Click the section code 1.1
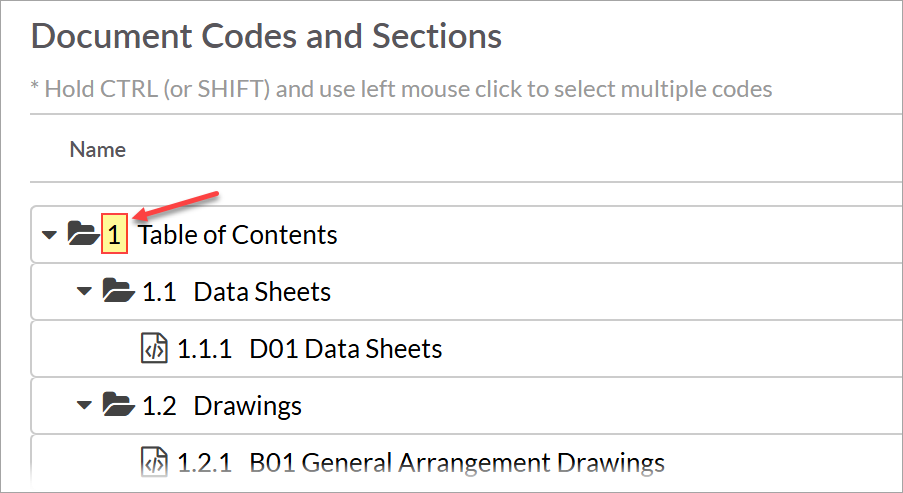 tap(159, 292)
